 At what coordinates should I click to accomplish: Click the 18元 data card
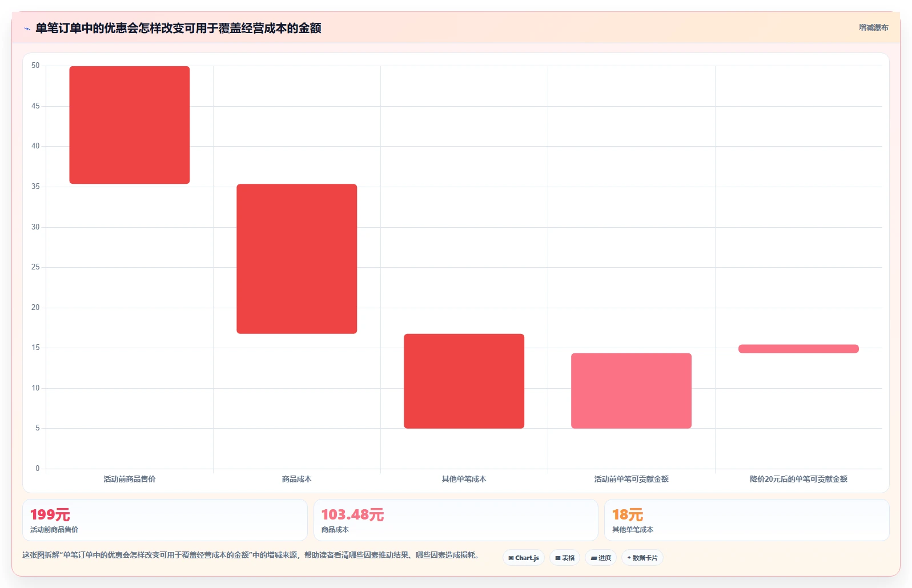click(x=747, y=520)
